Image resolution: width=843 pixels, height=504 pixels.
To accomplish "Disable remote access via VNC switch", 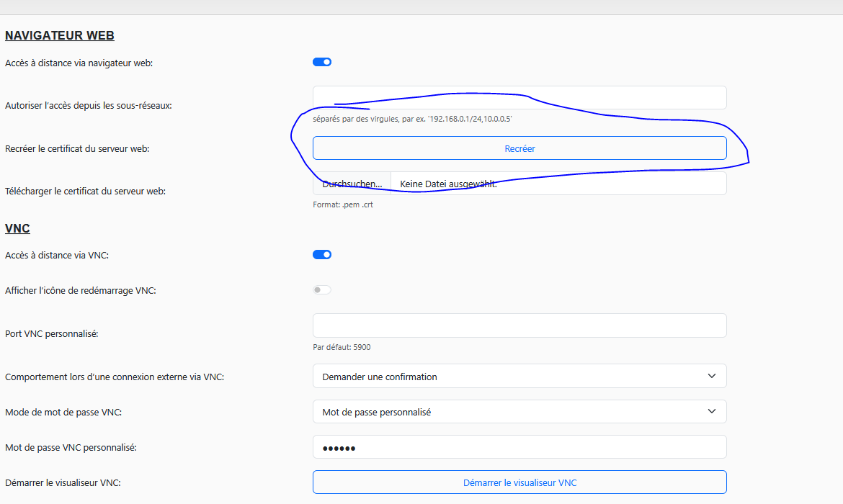I will [321, 254].
